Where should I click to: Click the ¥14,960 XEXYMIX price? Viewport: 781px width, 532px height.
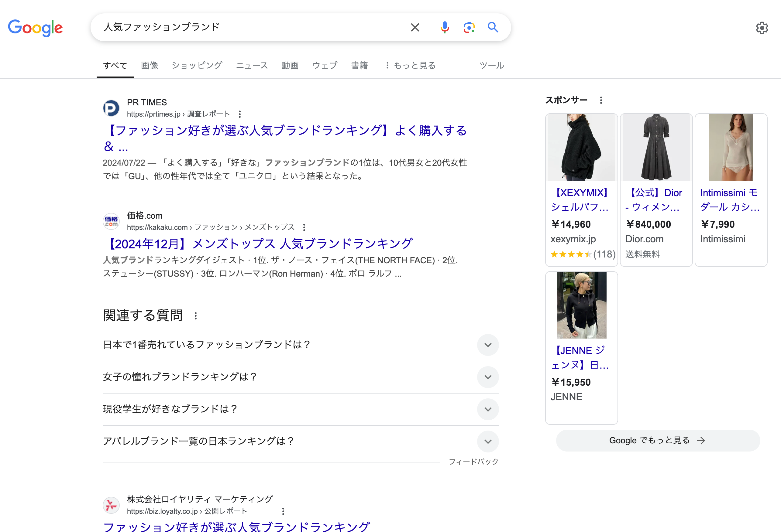(571, 224)
